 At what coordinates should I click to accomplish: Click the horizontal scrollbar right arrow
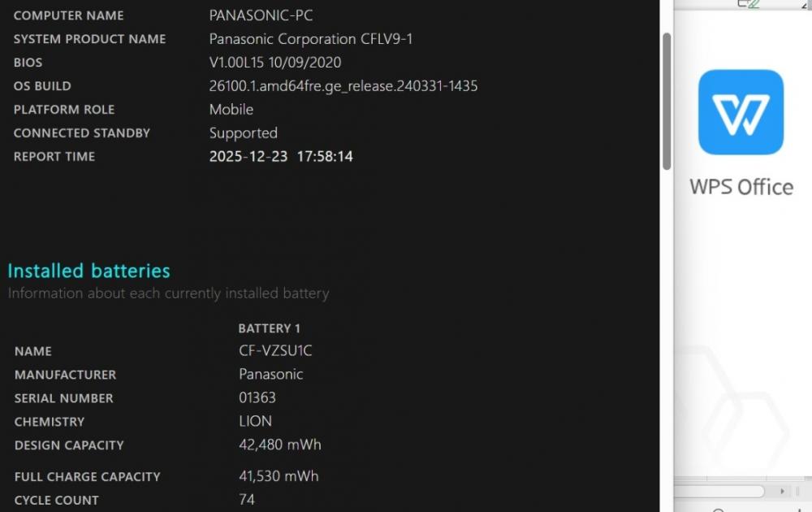782,492
